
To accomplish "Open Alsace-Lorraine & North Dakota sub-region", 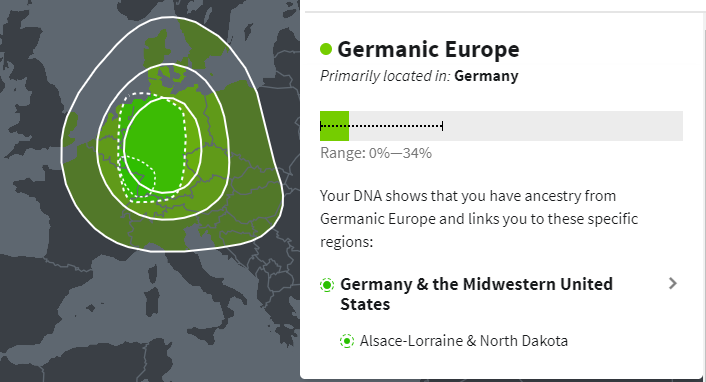I will coord(464,341).
